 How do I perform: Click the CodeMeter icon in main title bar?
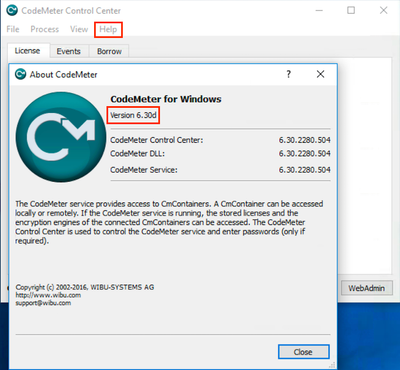12,10
